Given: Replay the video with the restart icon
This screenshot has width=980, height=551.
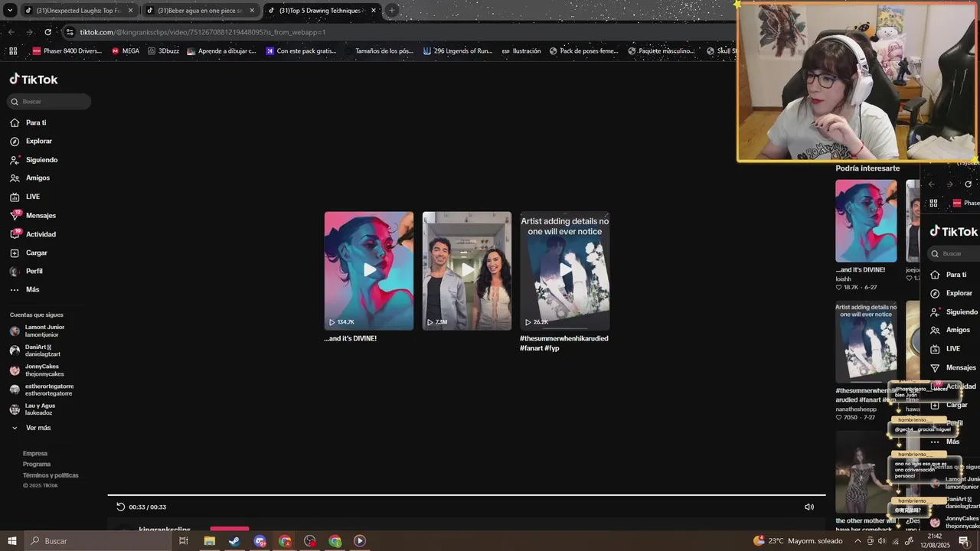Looking at the screenshot, I should point(120,507).
